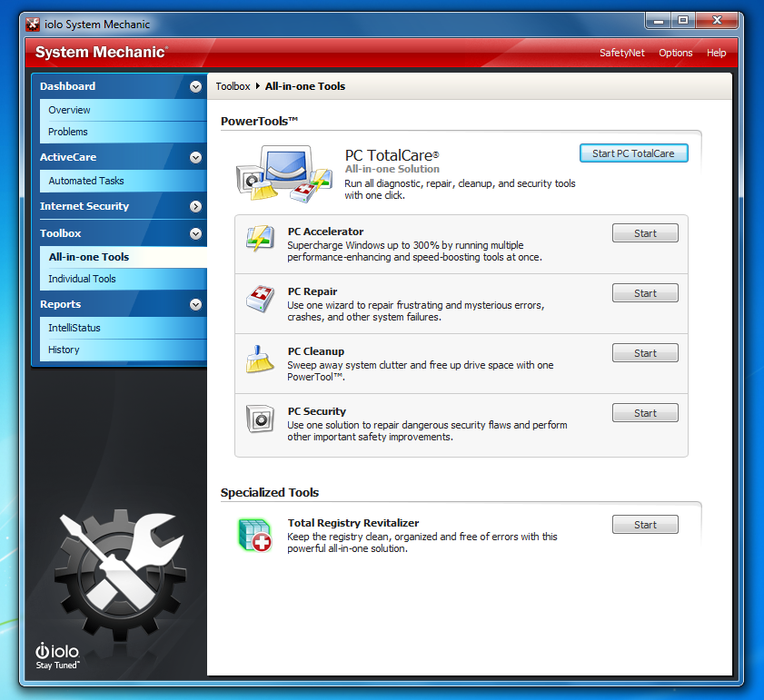This screenshot has height=700, width=764.
Task: Start the PC Accelerator tool
Action: [x=645, y=233]
